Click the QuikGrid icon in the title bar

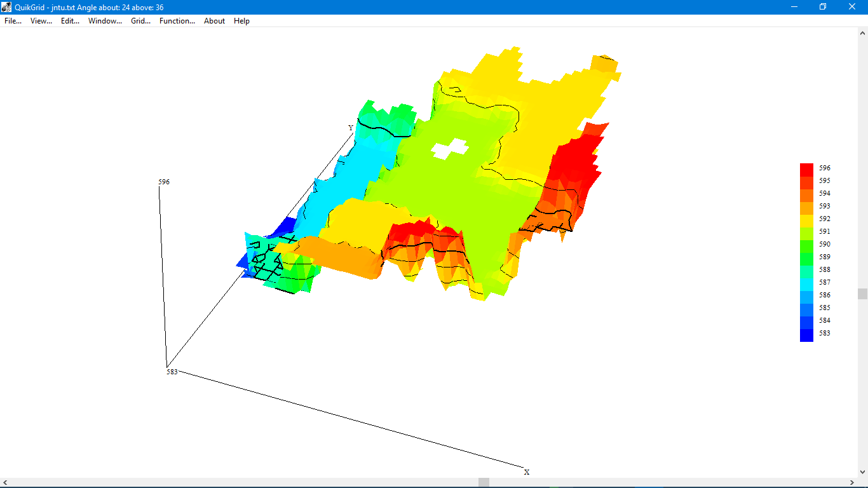(7, 7)
